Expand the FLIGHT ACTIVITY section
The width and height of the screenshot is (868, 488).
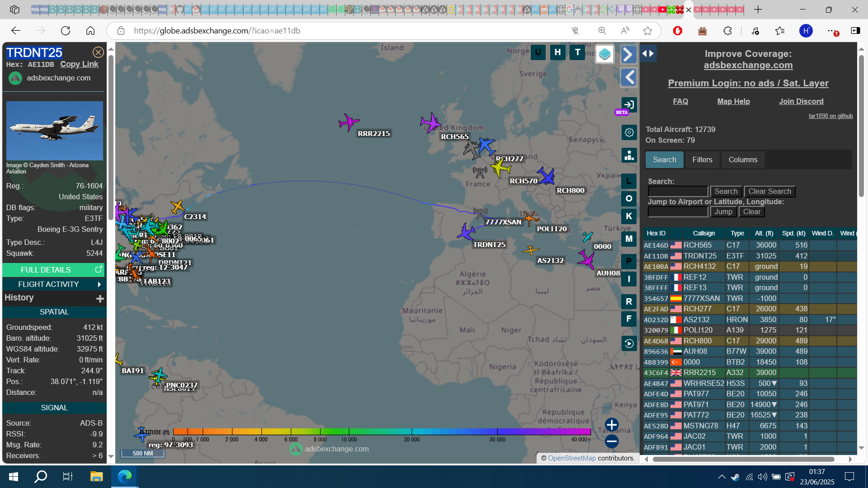[x=54, y=284]
